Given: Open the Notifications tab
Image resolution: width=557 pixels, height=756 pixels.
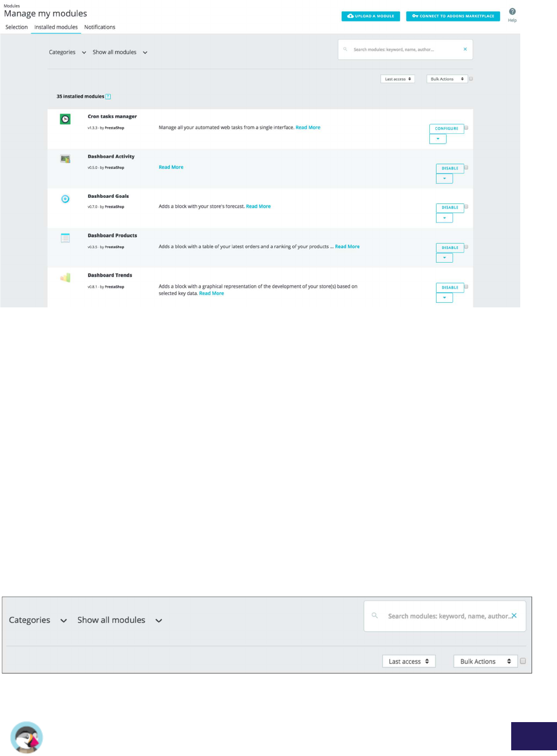Looking at the screenshot, I should coord(100,27).
